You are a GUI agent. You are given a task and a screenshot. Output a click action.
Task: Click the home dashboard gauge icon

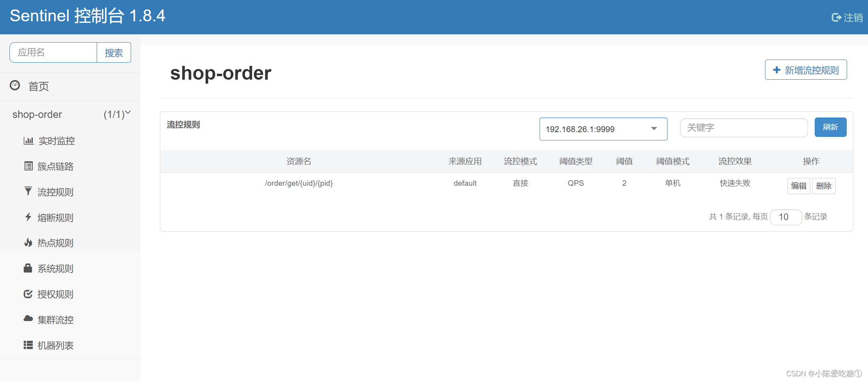click(15, 85)
